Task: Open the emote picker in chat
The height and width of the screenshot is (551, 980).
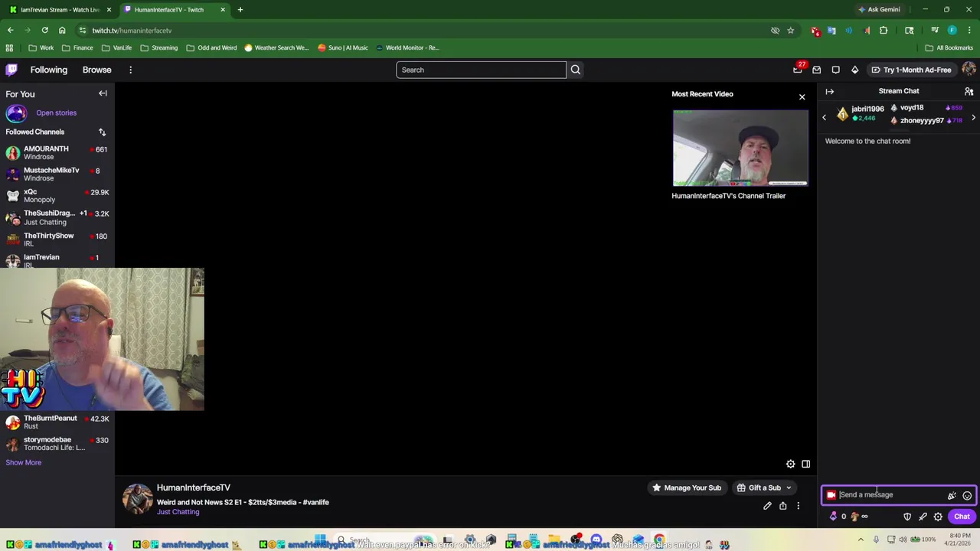Action: (967, 495)
